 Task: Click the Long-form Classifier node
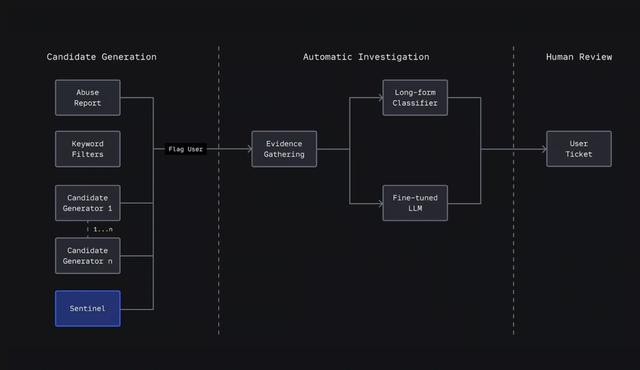pos(415,97)
